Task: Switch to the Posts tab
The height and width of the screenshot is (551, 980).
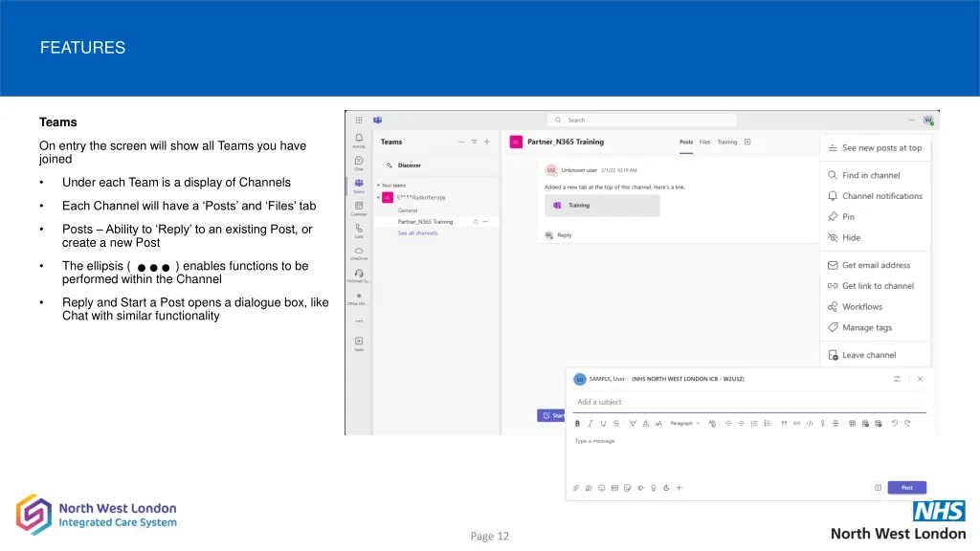Action: pos(686,142)
